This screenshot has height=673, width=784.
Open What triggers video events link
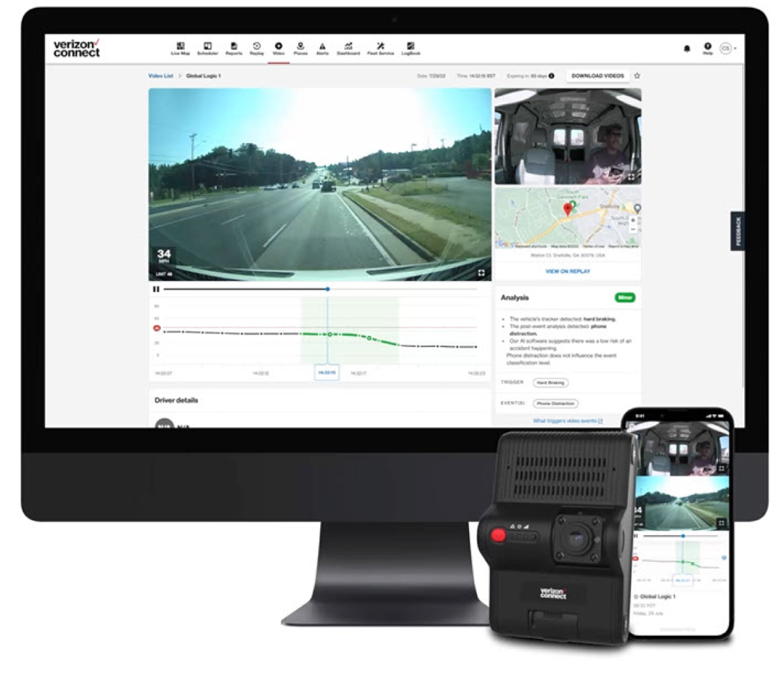568,421
